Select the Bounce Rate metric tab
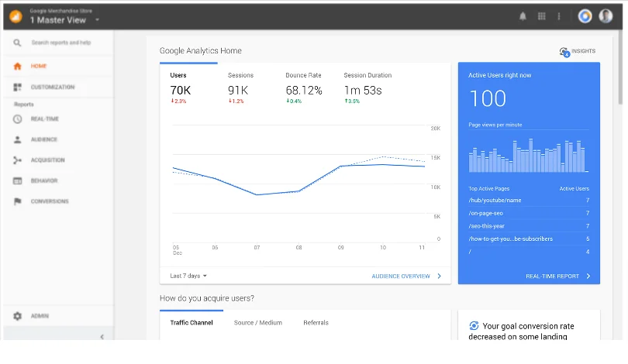Viewport: 628px width, 364px height. (305, 88)
